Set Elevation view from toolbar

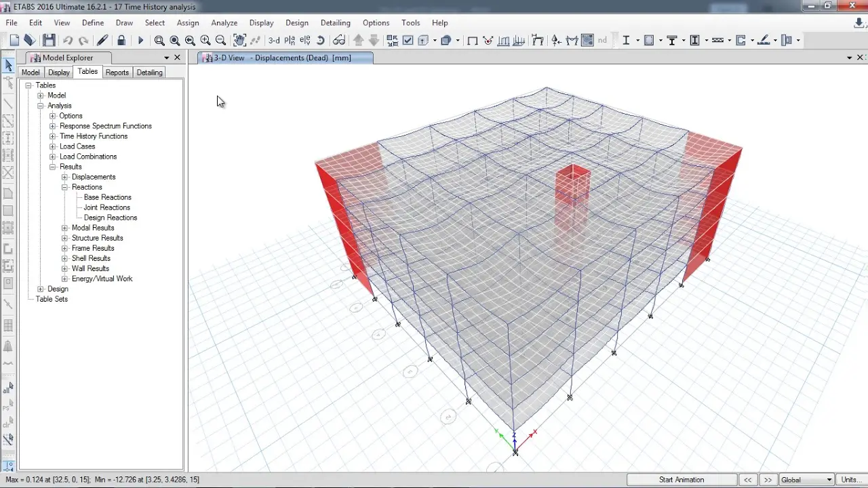pos(305,41)
